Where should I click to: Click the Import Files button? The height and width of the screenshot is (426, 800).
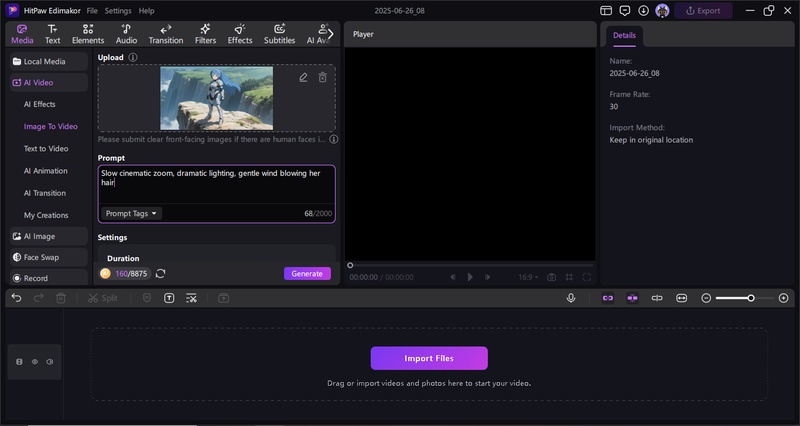[429, 358]
